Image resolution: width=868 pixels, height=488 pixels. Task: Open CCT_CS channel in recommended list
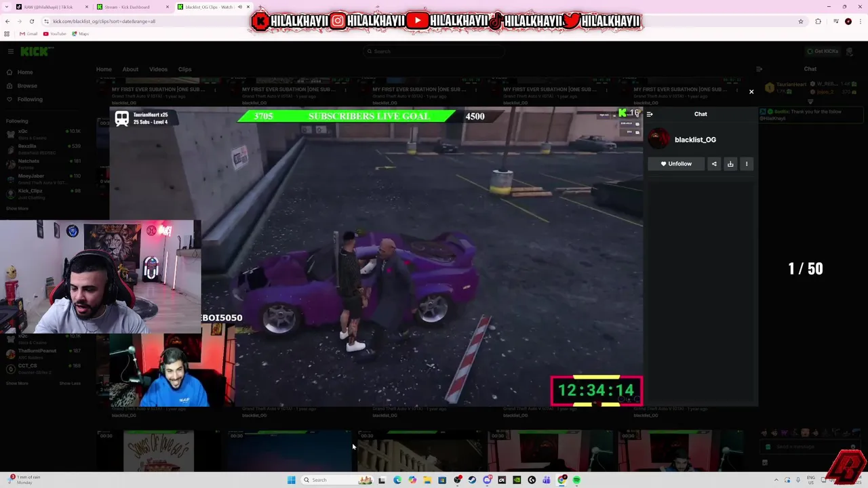43,368
